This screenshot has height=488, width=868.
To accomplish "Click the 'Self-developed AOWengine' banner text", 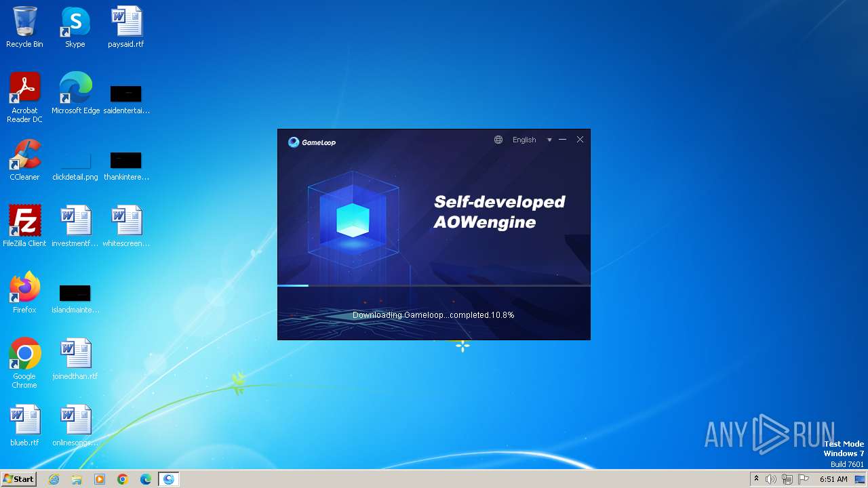I will (x=500, y=211).
